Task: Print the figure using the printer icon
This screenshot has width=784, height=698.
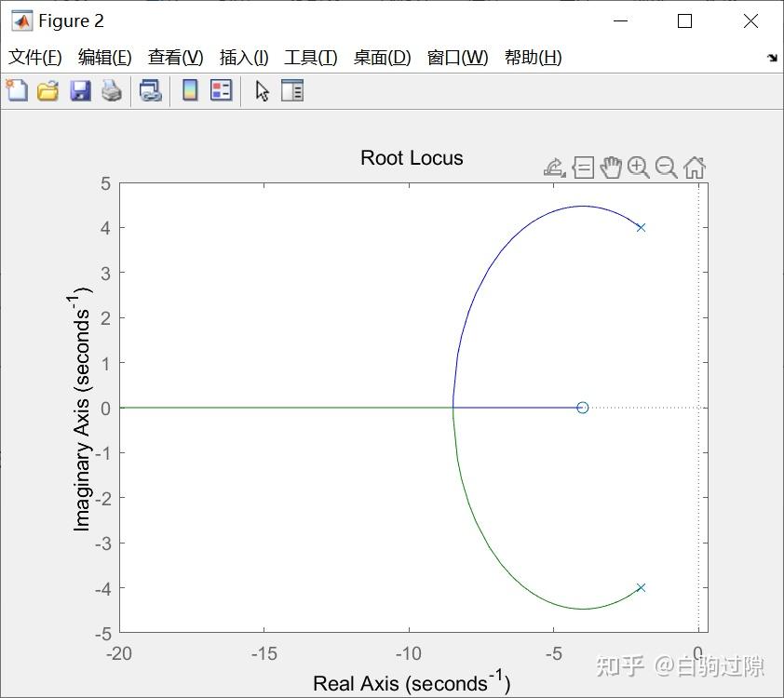Action: click(112, 91)
